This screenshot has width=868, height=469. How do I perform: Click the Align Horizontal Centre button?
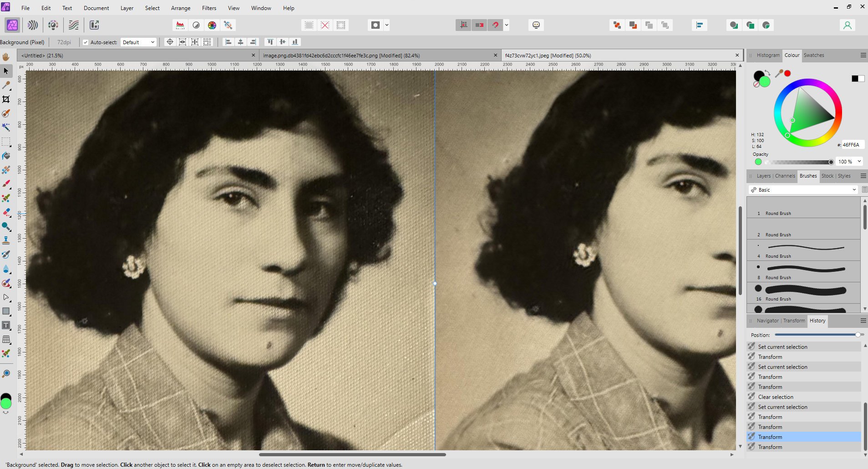pyautogui.click(x=240, y=42)
